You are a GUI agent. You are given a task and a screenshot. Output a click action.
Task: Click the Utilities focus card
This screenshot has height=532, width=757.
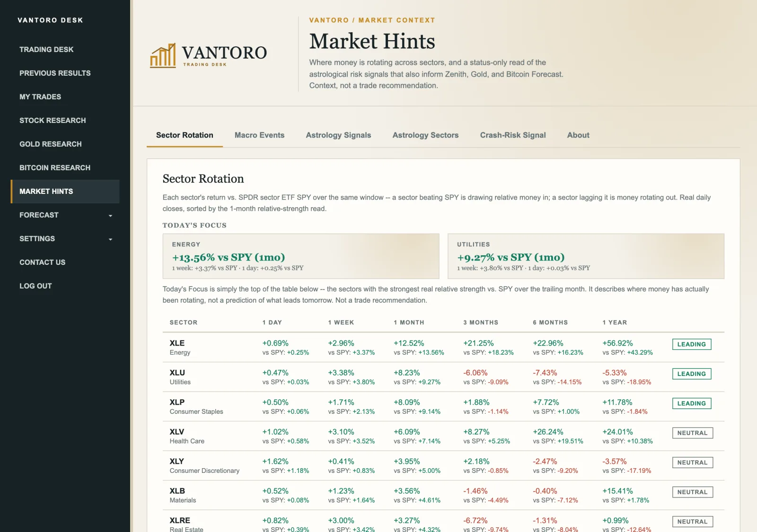pos(586,256)
